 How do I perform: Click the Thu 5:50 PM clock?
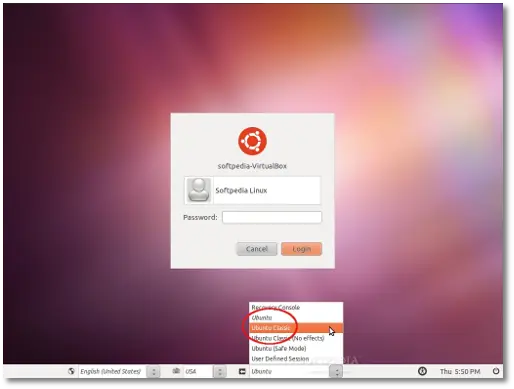point(460,371)
